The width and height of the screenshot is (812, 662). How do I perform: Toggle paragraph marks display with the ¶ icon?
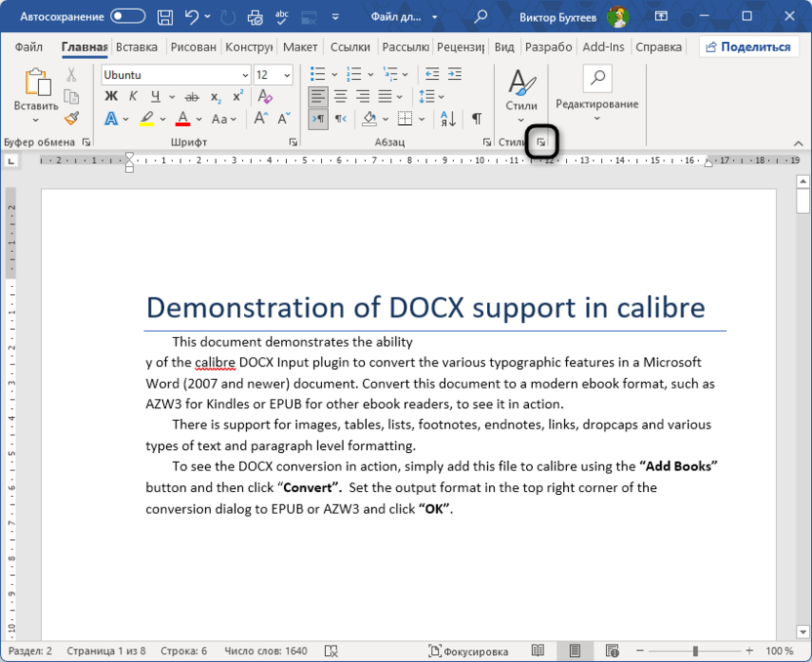[477, 118]
